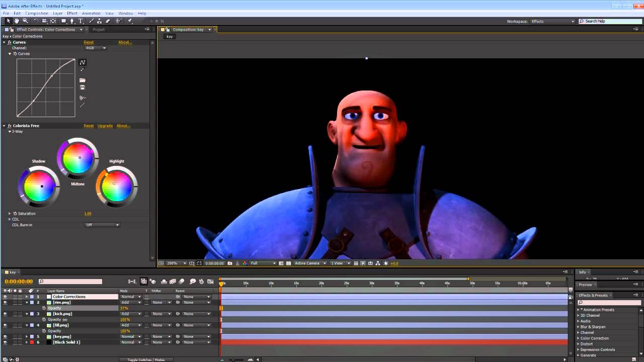Open rim.png blending mode Add dropdown
This screenshot has width=644, height=362.
(131, 303)
